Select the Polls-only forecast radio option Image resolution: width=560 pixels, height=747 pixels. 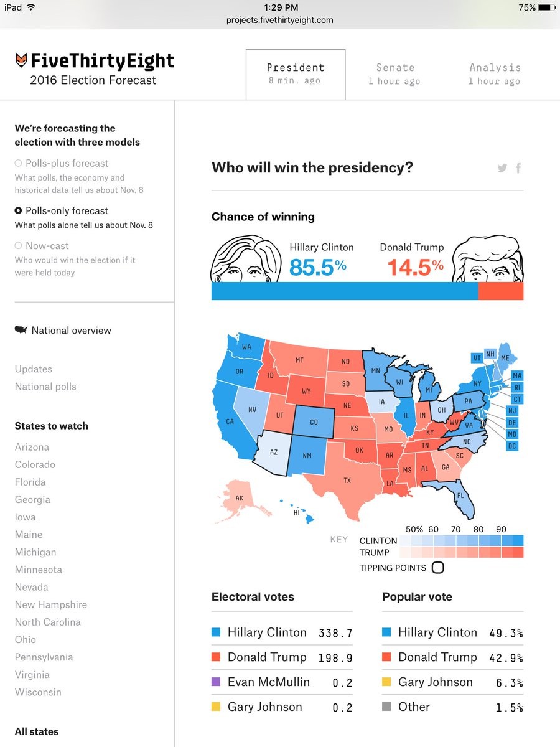pos(19,211)
